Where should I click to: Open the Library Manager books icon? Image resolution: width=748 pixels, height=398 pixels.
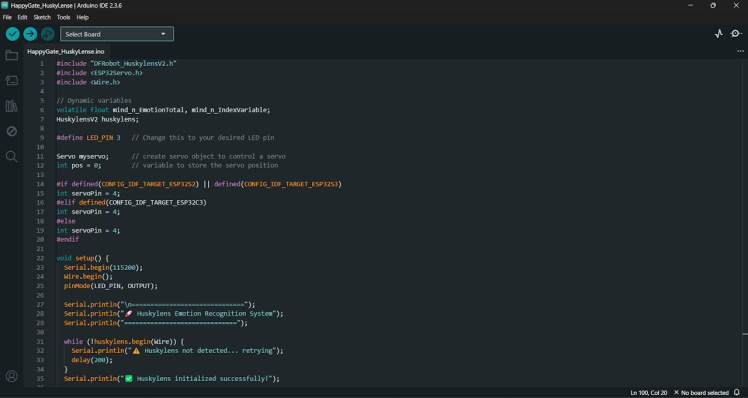(11, 106)
